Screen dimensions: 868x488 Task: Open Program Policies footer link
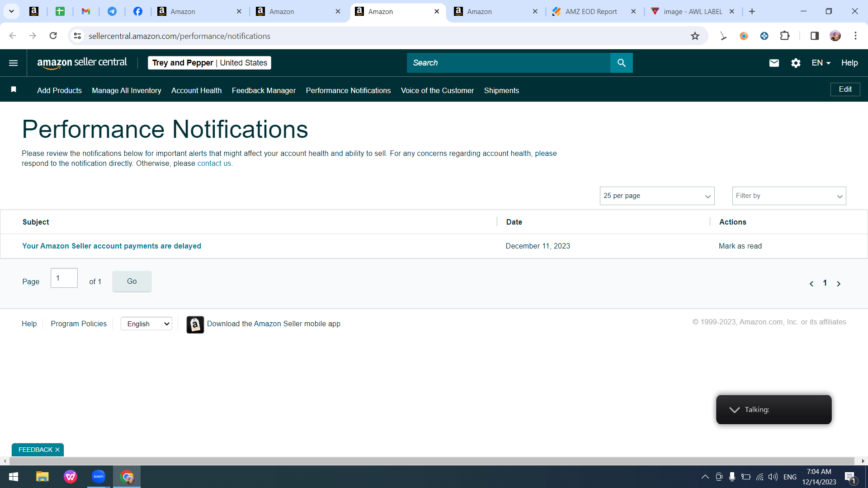[79, 324]
